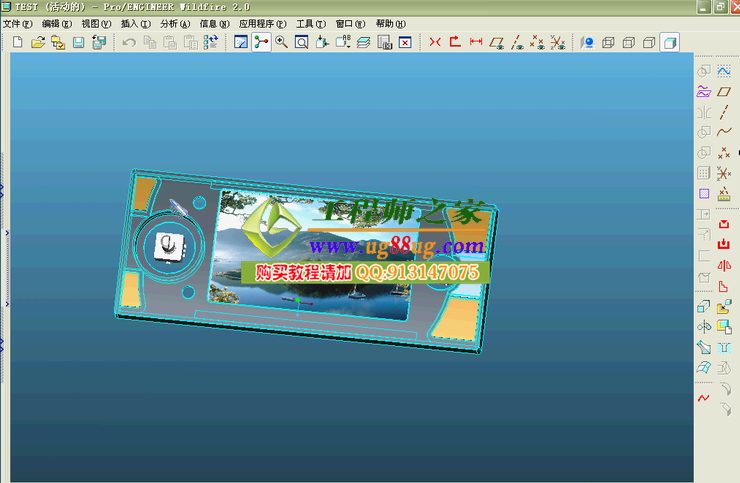Open the 帮助 (Help) menu
This screenshot has height=483, width=740.
tap(388, 23)
